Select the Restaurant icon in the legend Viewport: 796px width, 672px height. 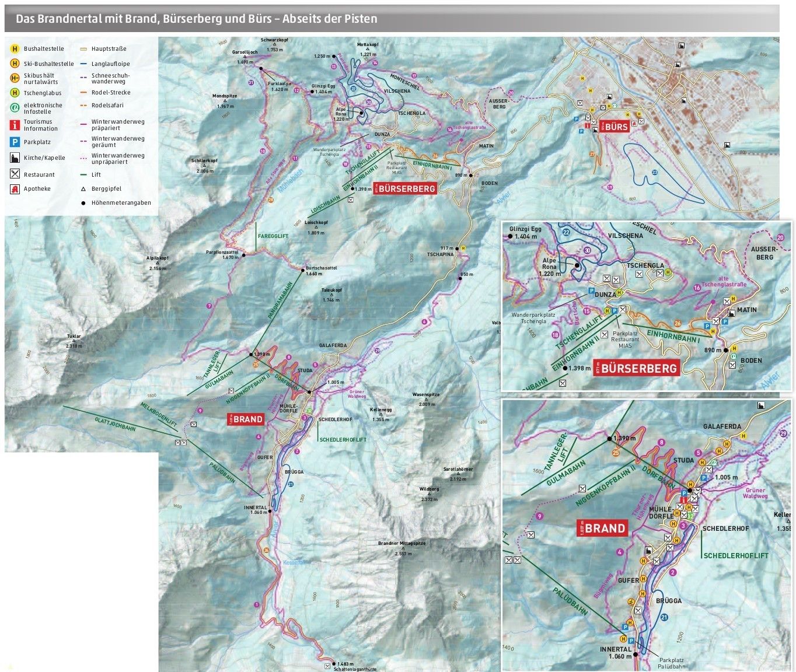(x=15, y=174)
